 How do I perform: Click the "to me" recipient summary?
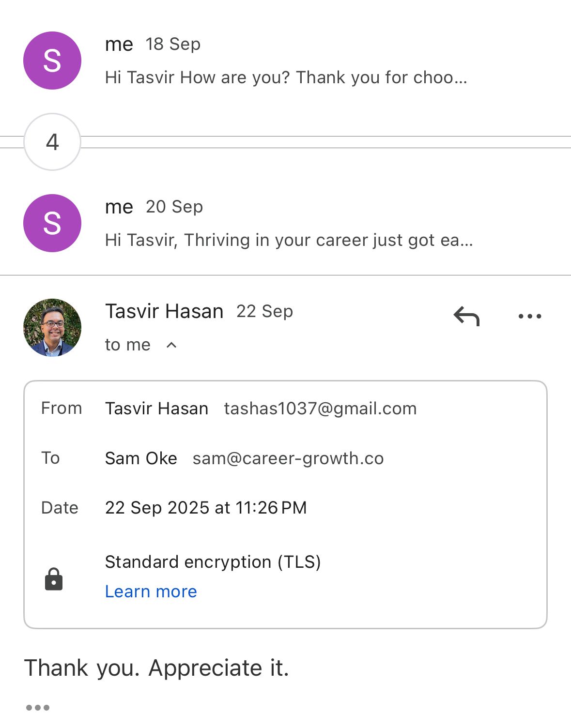pyautogui.click(x=128, y=345)
